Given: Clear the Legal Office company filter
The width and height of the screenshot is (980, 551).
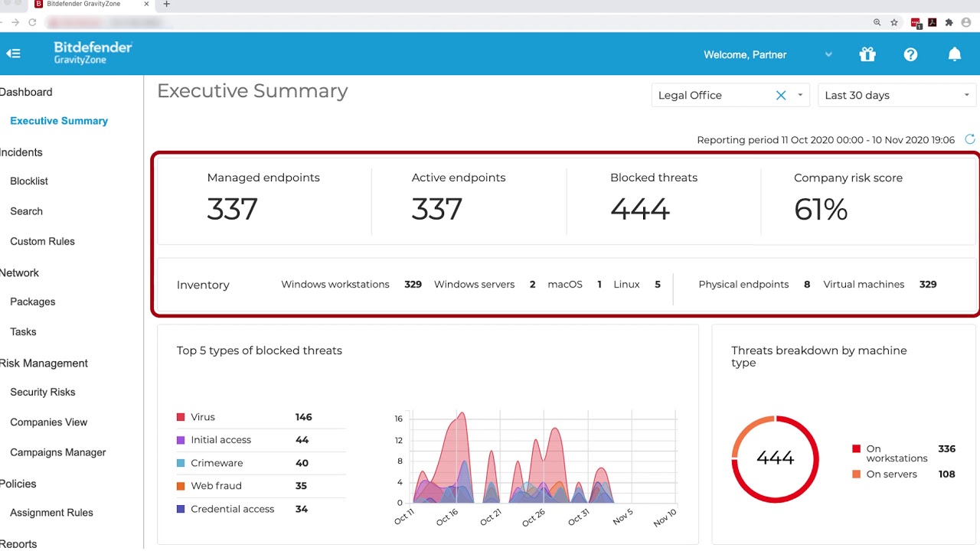Looking at the screenshot, I should click(781, 96).
